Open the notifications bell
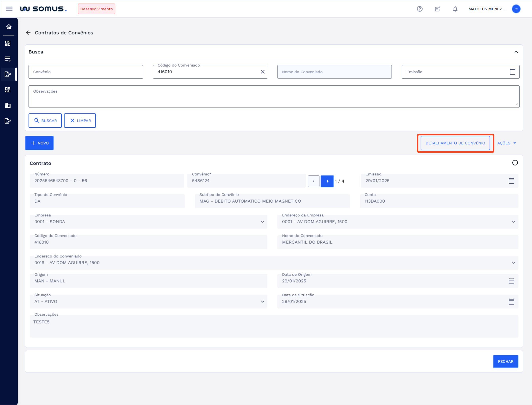This screenshot has height=405, width=532. (455, 9)
